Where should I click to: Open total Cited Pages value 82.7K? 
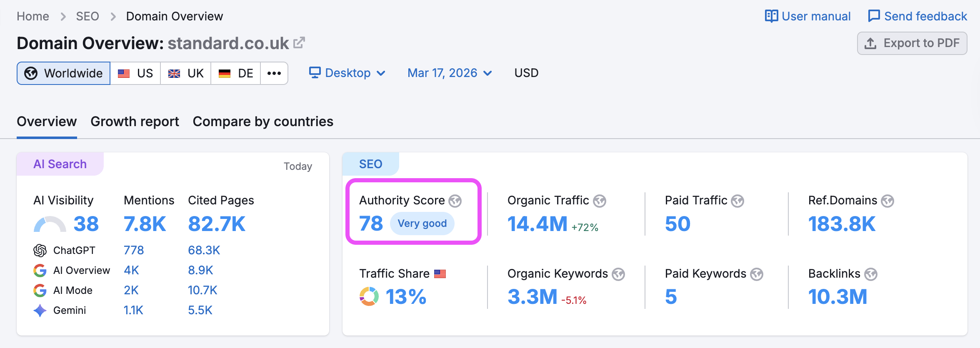click(217, 224)
